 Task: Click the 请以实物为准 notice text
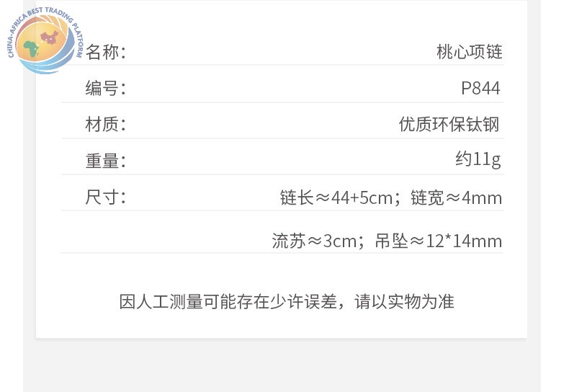404,302
